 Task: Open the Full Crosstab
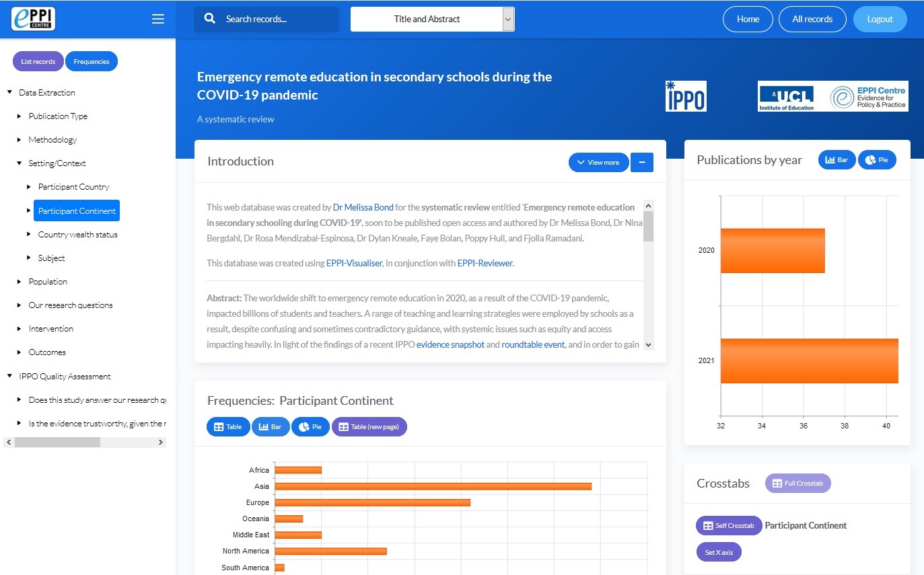[798, 484]
